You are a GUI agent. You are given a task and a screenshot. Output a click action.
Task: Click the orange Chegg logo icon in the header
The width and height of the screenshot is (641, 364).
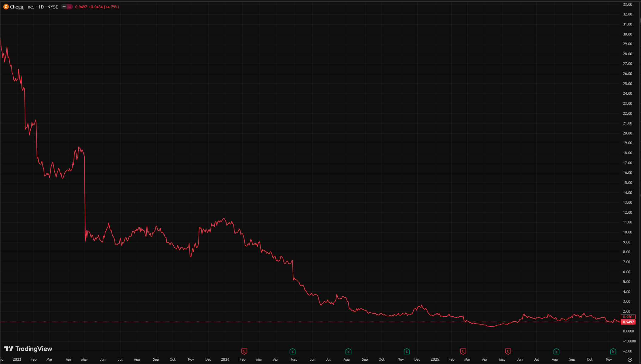click(x=5, y=7)
